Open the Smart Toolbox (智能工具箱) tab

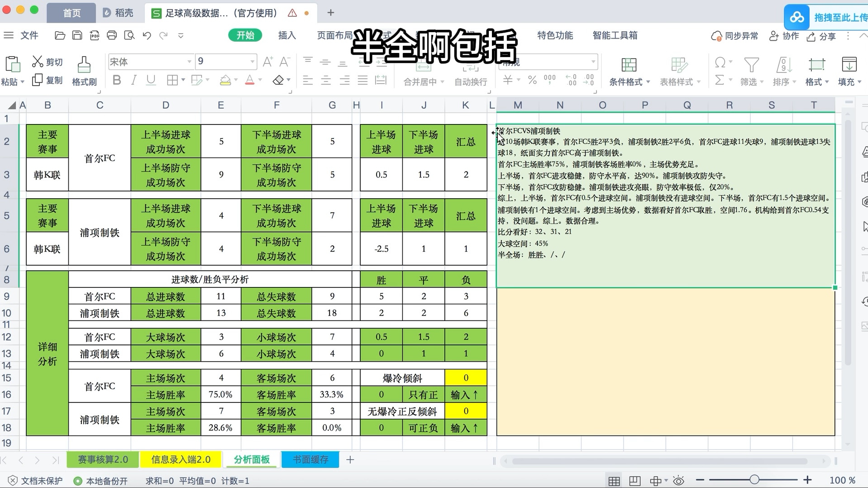(615, 35)
